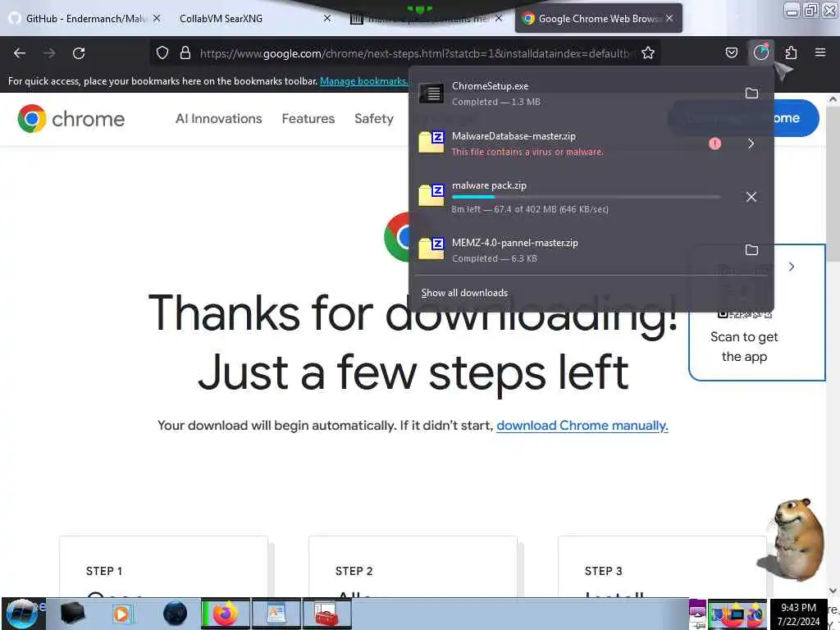
Task: Click the STEP 3 card
Action: (x=662, y=567)
